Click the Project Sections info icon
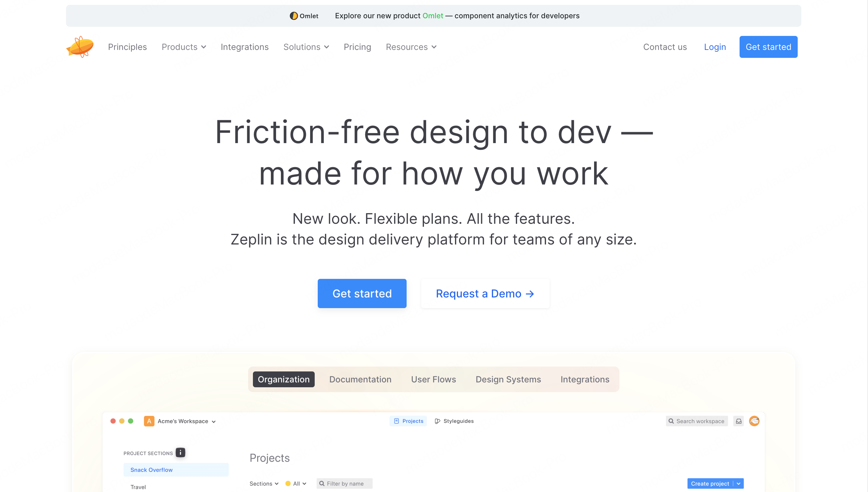Viewport: 868px width, 492px height. point(180,452)
